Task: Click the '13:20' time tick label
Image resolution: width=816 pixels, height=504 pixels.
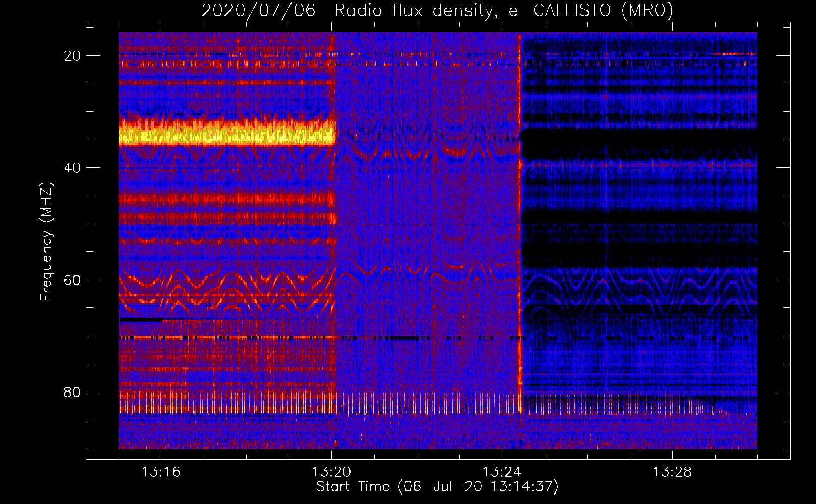Action: coord(331,472)
